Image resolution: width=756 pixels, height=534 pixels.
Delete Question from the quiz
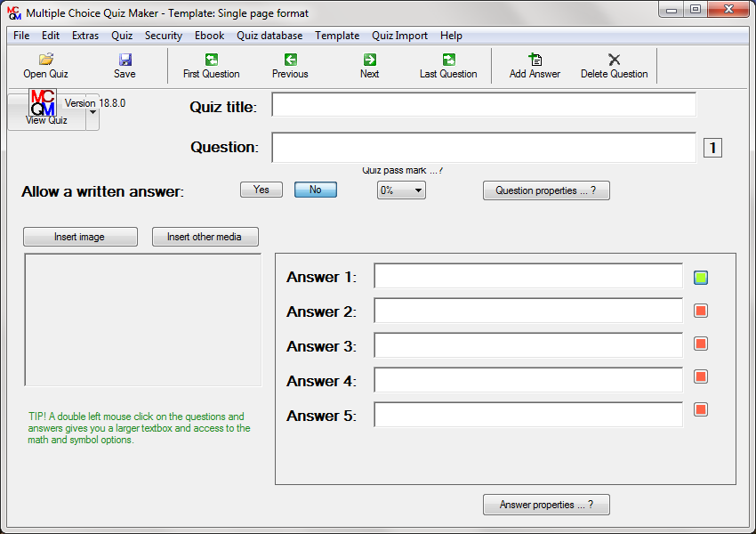pos(614,64)
